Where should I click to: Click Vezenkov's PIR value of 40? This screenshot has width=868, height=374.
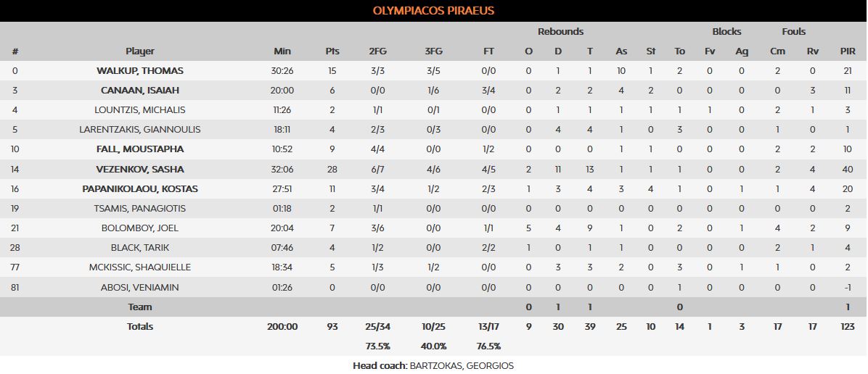(x=848, y=170)
